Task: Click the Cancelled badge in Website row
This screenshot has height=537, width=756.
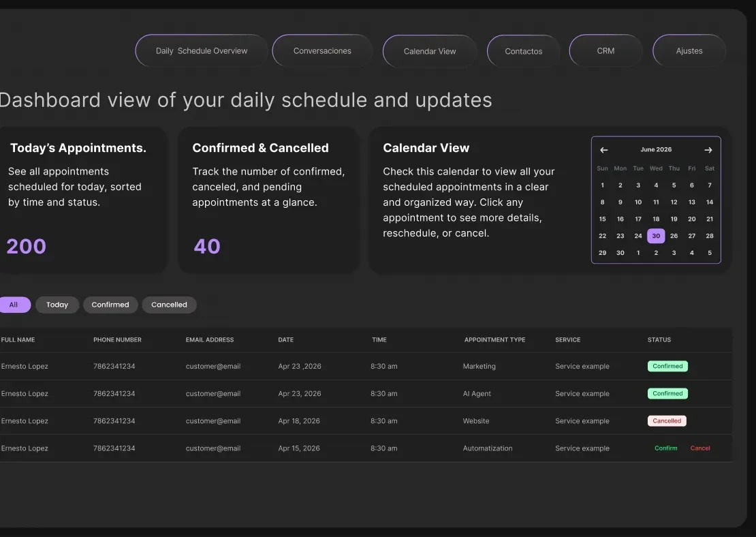Action: (x=667, y=420)
